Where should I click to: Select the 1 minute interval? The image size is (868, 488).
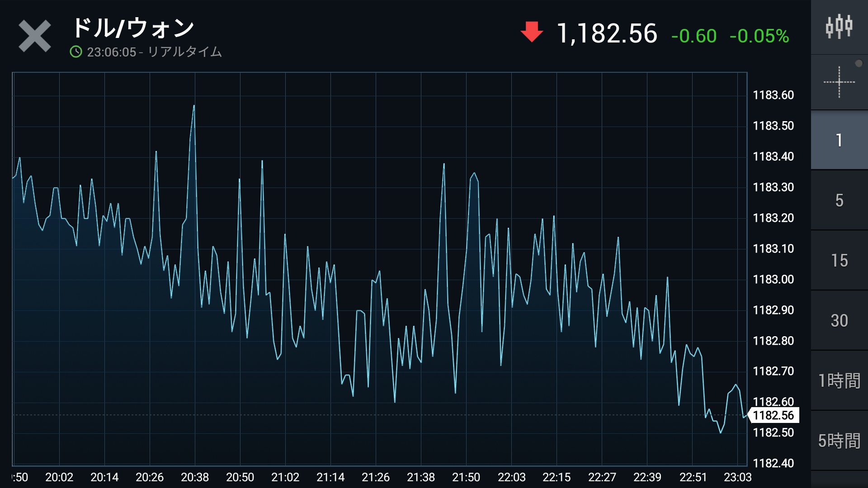coord(839,140)
